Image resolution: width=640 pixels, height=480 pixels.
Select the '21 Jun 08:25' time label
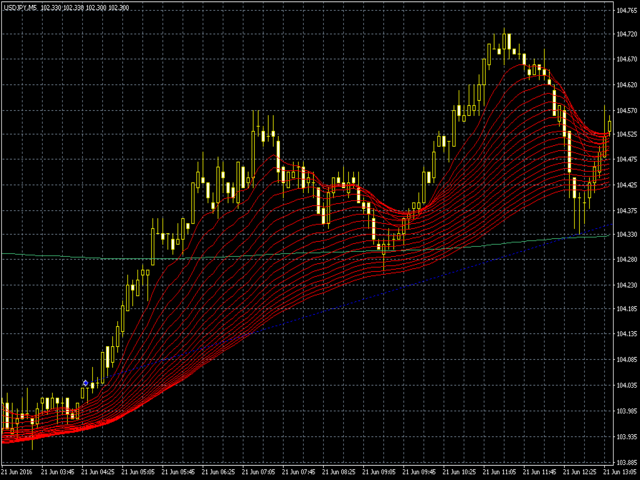coord(339,472)
